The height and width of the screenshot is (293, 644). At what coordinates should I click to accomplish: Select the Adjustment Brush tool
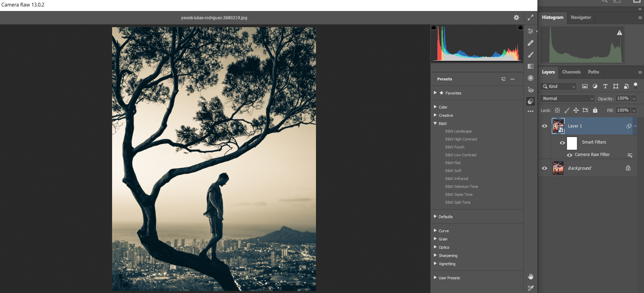point(531,55)
